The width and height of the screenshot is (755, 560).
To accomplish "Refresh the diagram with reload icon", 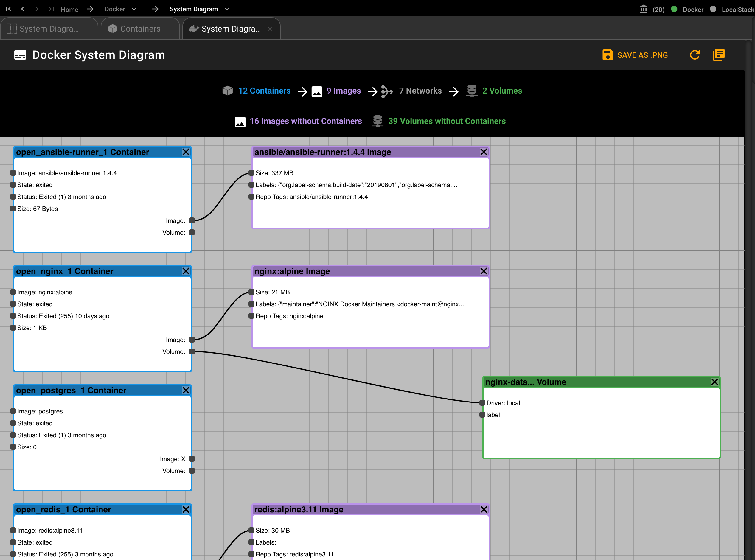I will (x=695, y=55).
